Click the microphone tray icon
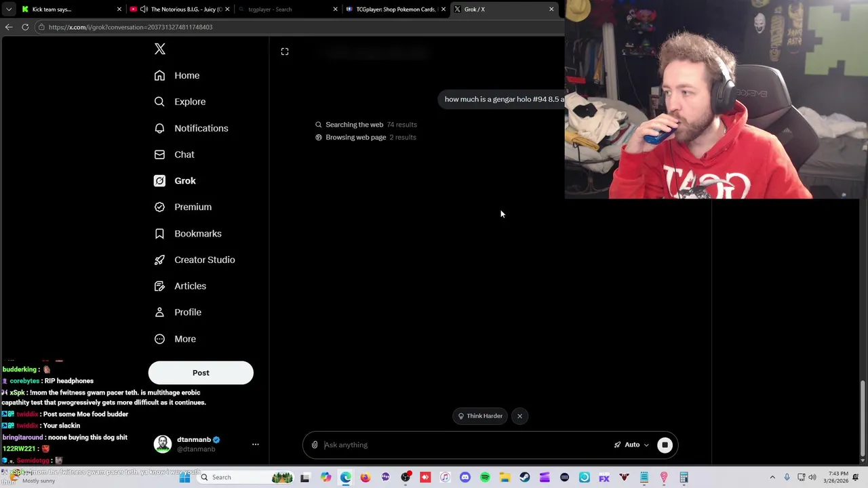 [x=787, y=477]
